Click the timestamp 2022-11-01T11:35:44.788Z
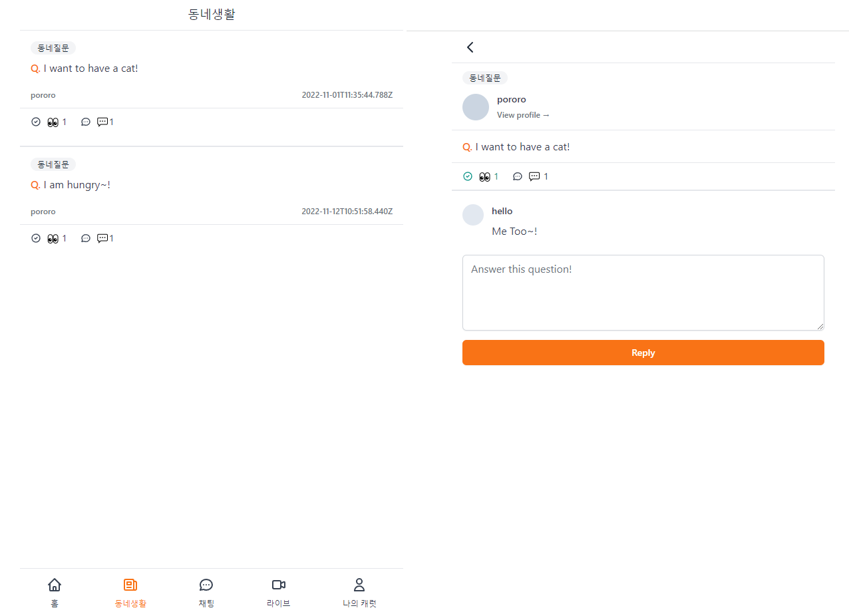 pyautogui.click(x=347, y=95)
